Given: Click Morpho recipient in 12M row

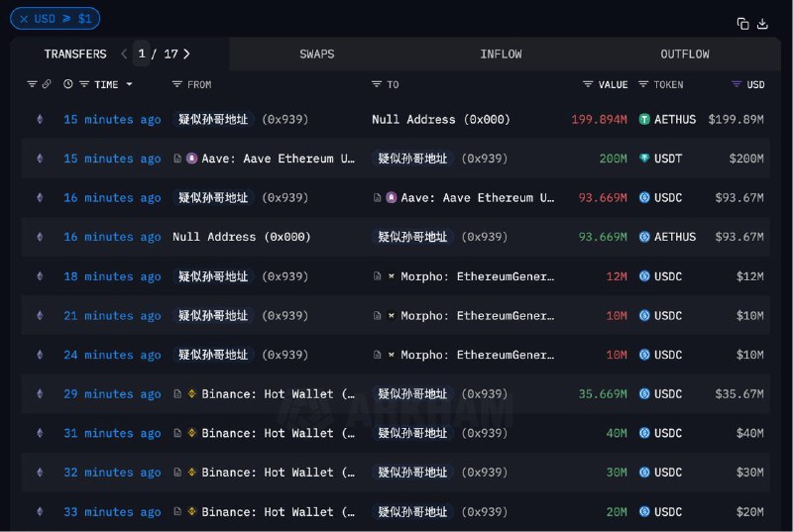Looking at the screenshot, I should click(477, 276).
